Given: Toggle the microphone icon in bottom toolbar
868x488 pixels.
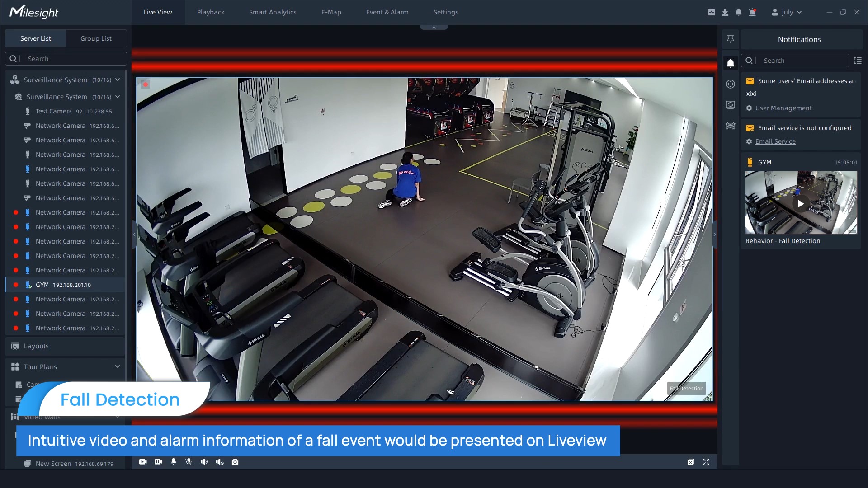Looking at the screenshot, I should [x=173, y=462].
